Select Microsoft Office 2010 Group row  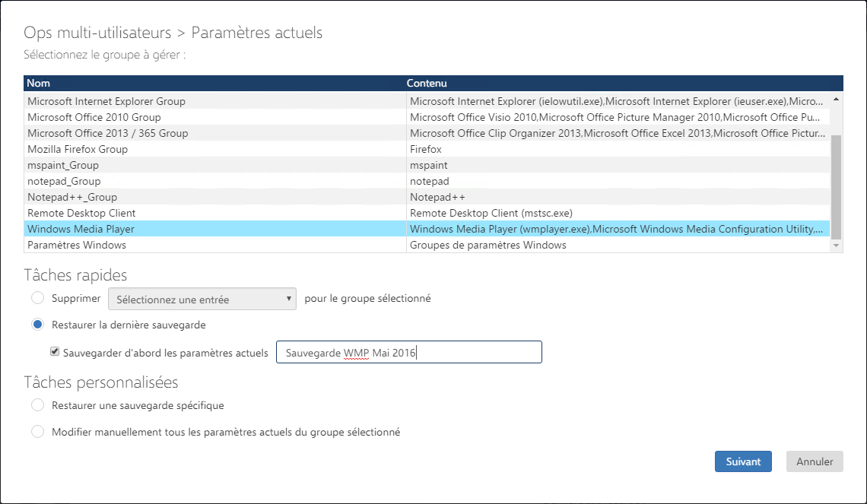click(427, 117)
